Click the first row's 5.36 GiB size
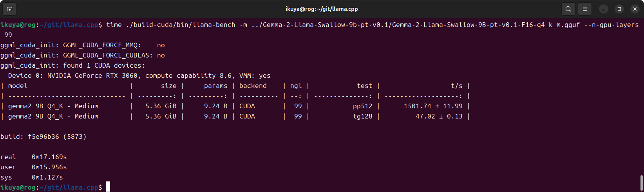Viewport: 644px width, 192px height. (161, 106)
